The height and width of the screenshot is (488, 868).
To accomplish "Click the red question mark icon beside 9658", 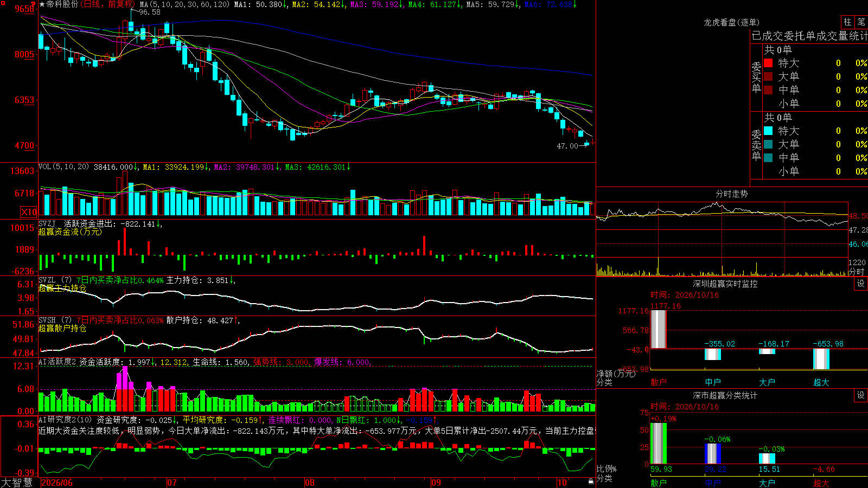I will point(34,5).
